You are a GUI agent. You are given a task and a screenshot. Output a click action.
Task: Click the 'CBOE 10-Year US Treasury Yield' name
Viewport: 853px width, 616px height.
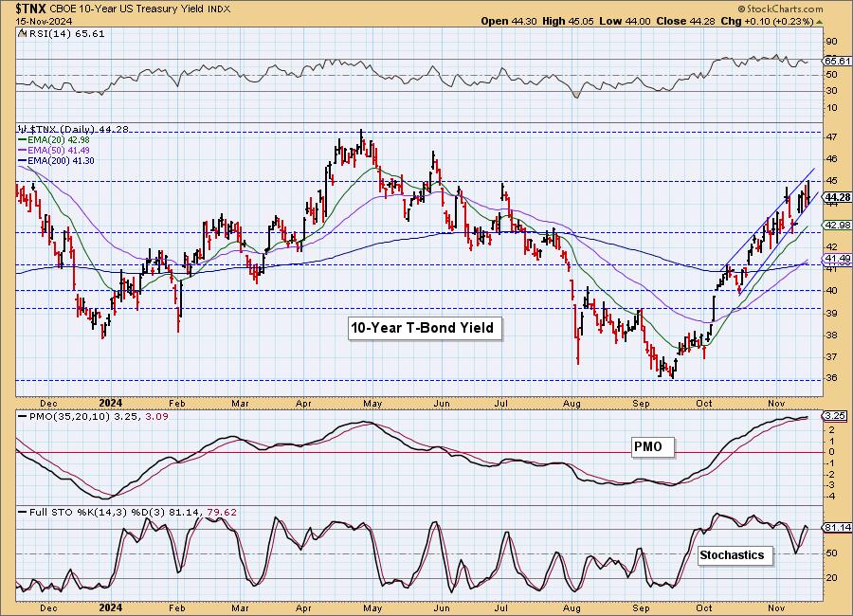click(x=127, y=9)
